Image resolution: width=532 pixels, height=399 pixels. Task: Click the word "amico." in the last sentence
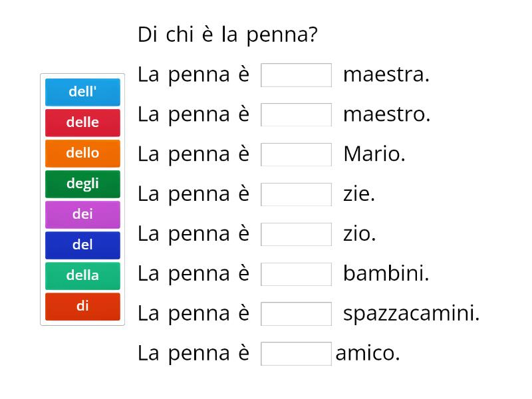(x=367, y=354)
